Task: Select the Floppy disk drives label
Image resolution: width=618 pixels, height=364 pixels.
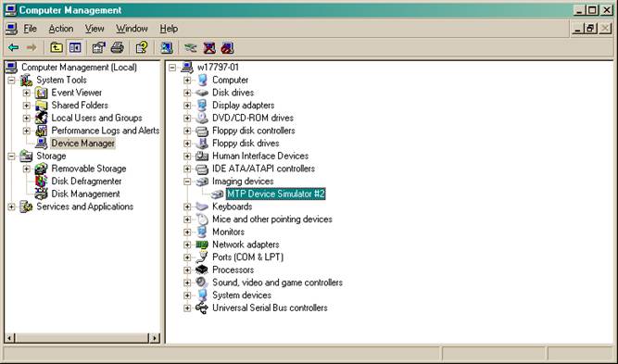Action: point(246,143)
